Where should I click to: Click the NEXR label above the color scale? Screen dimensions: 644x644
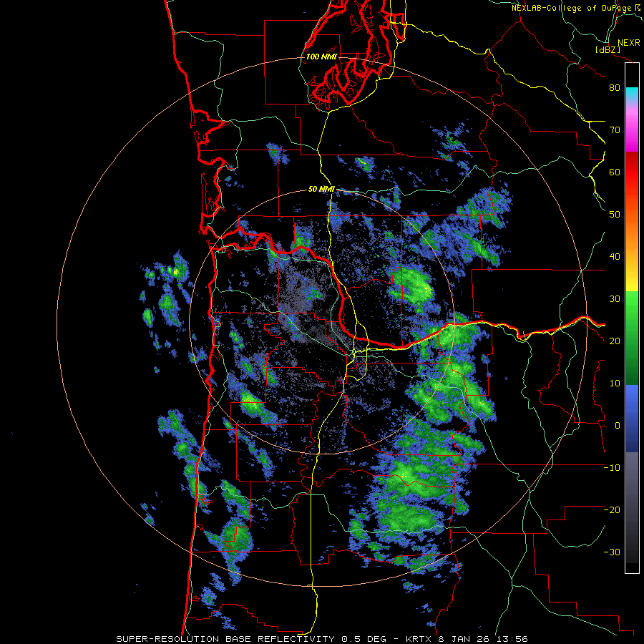tap(629, 43)
